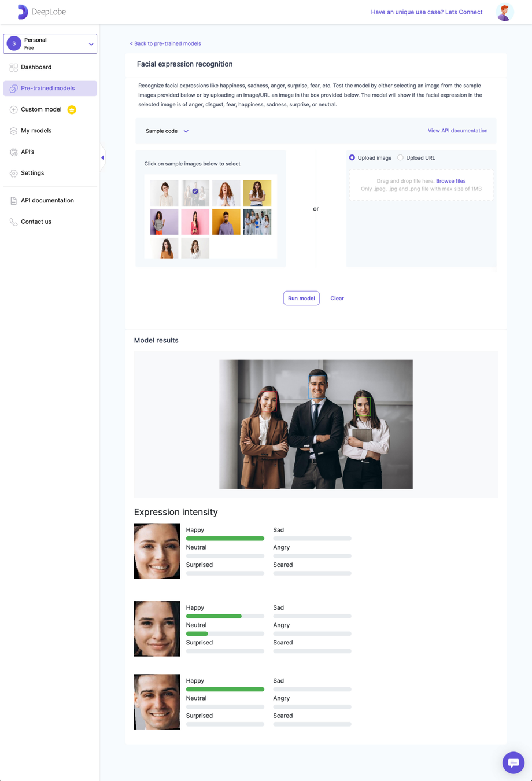Click the Happy expression intensity bar
This screenshot has width=532, height=781.
tap(225, 538)
